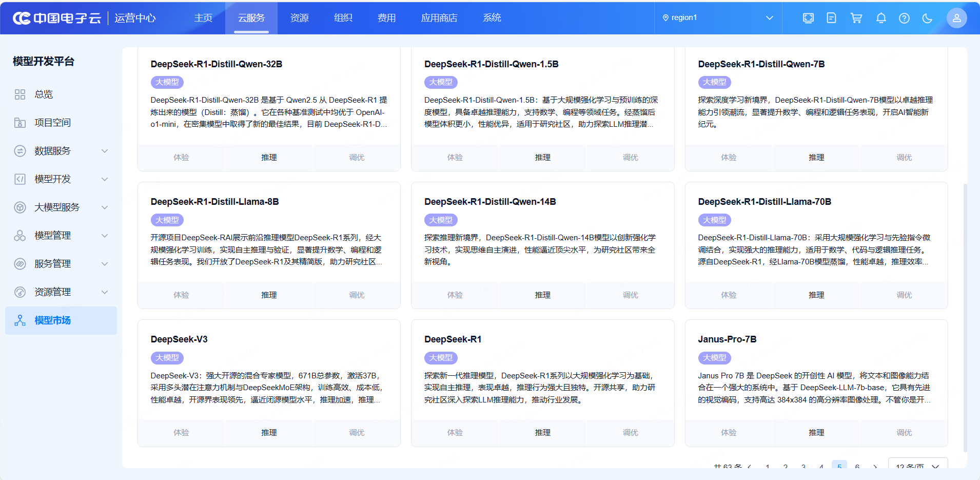This screenshot has height=480, width=980.
Task: Open the region1 region dropdown
Action: 718,18
